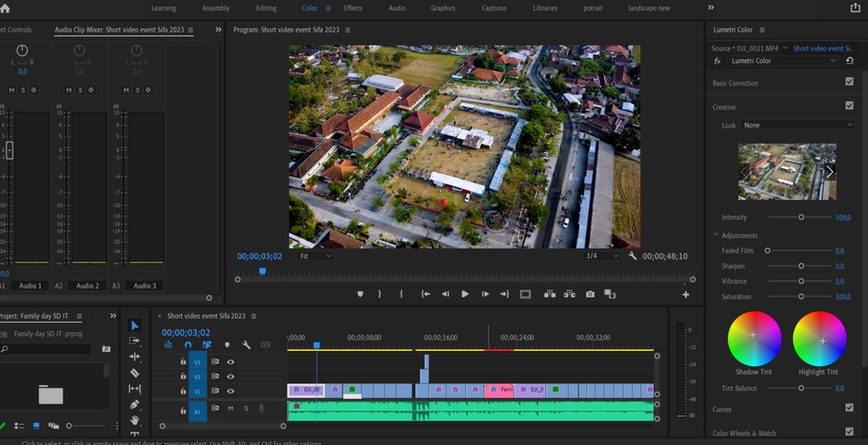
Task: Hide track V3 with the eye icon
Action: pyautogui.click(x=231, y=362)
